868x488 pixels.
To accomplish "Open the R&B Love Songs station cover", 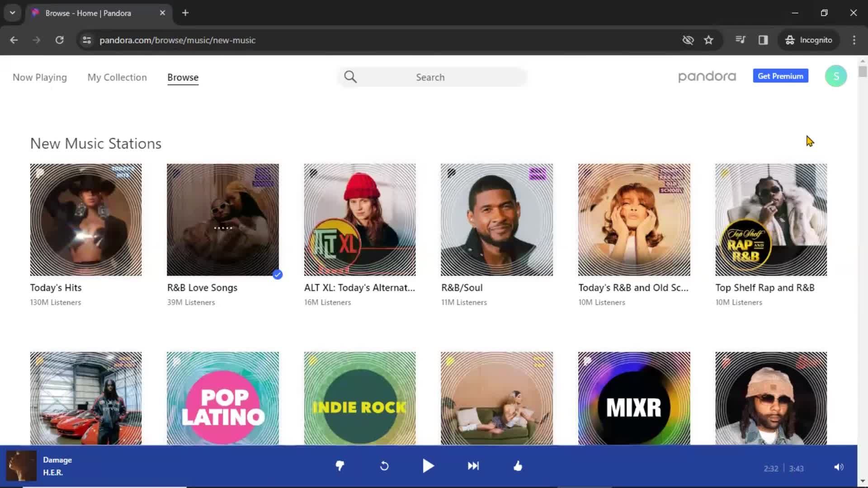I will click(223, 220).
